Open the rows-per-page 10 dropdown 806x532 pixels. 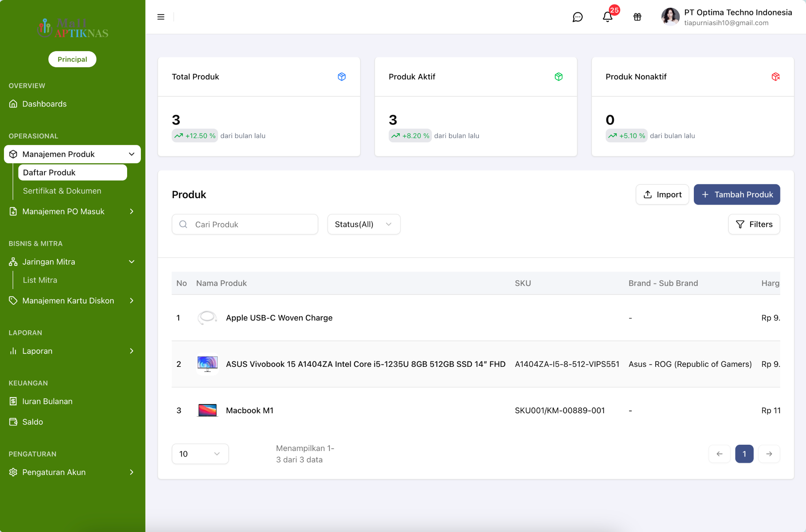[200, 454]
